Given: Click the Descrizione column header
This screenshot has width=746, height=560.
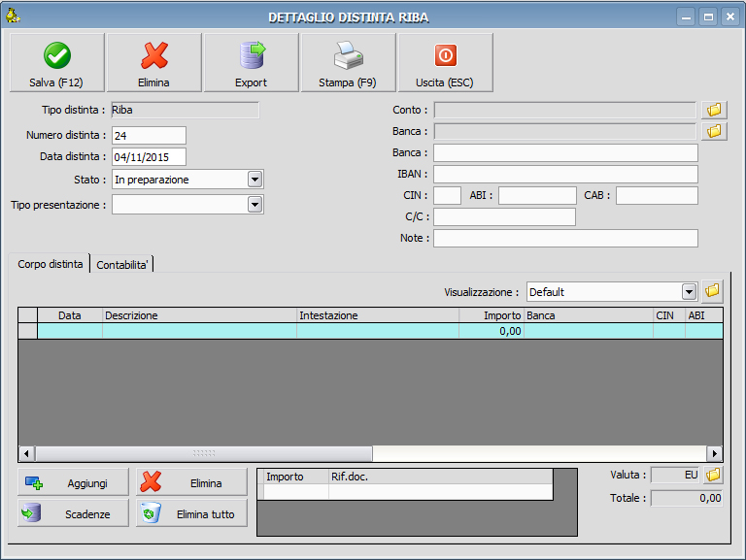Looking at the screenshot, I should pyautogui.click(x=199, y=315).
